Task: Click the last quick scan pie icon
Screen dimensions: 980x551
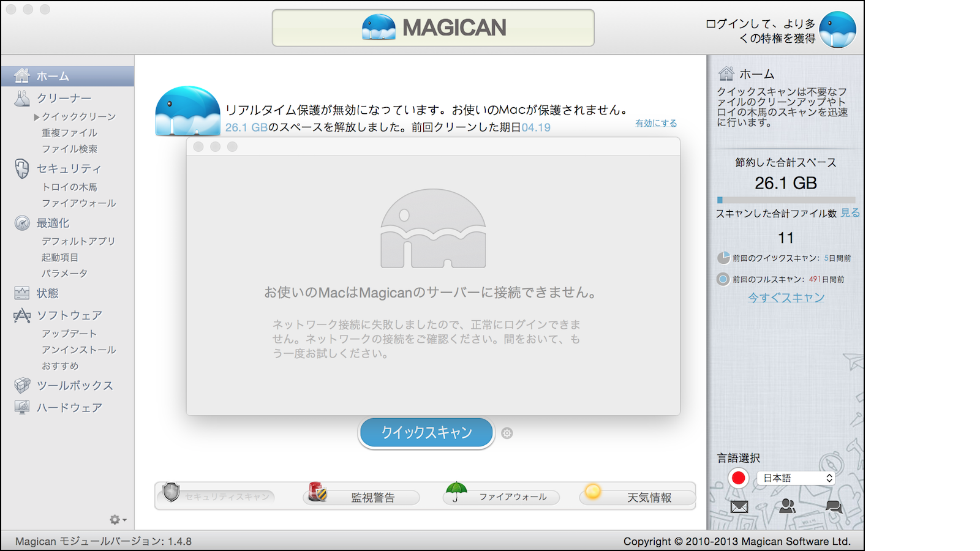Action: pos(724,258)
